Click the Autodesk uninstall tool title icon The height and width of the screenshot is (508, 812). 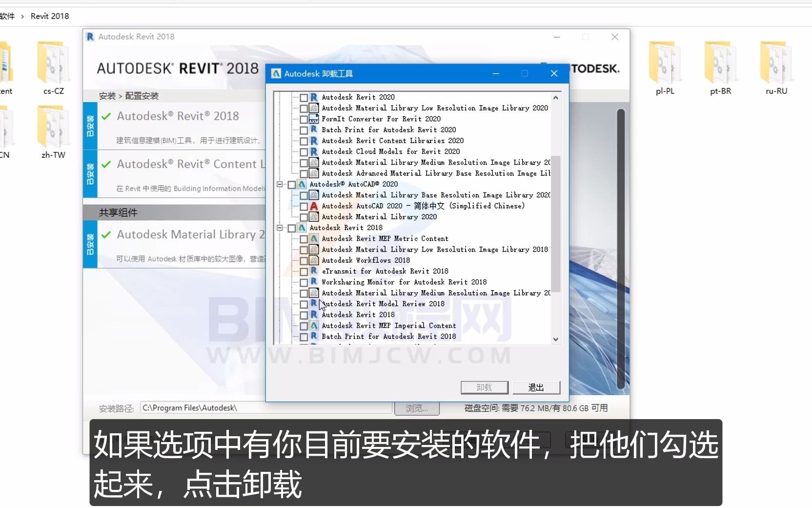coord(276,73)
